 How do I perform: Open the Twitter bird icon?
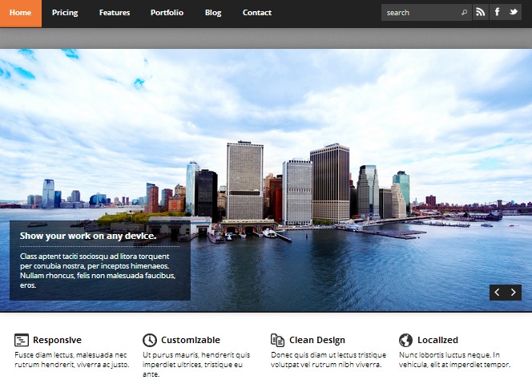click(x=514, y=12)
